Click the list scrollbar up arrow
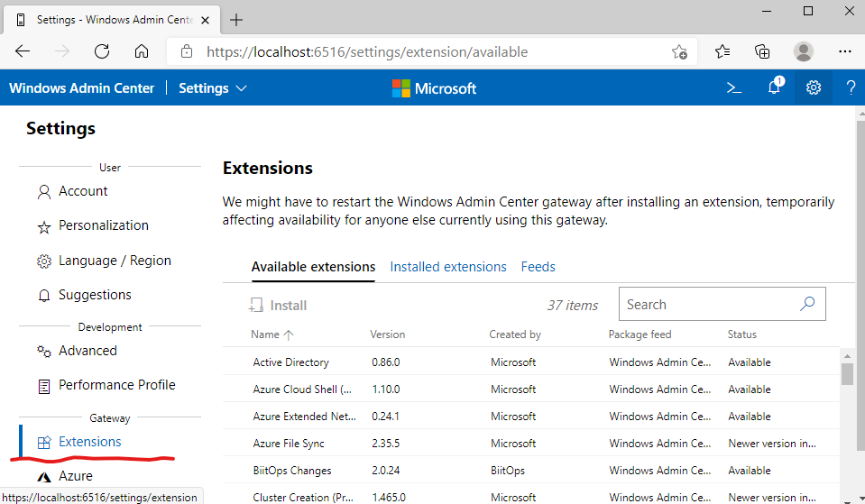This screenshot has width=865, height=504. click(x=847, y=355)
